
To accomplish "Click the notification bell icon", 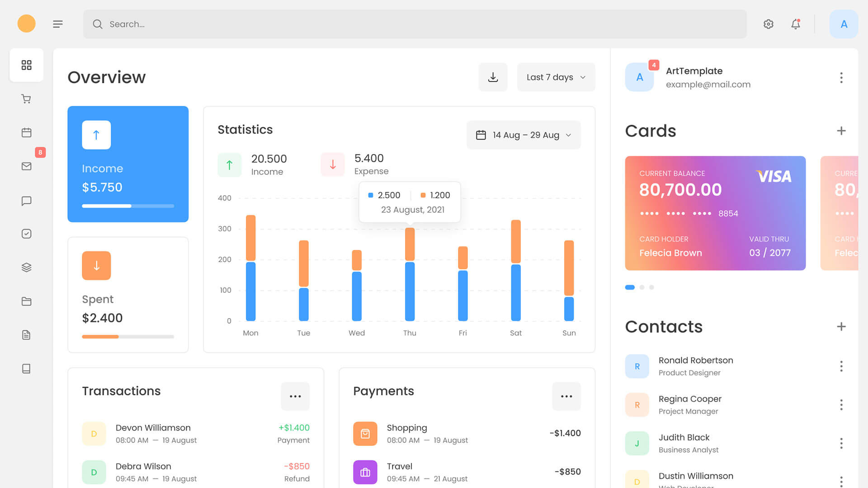I will tap(796, 24).
